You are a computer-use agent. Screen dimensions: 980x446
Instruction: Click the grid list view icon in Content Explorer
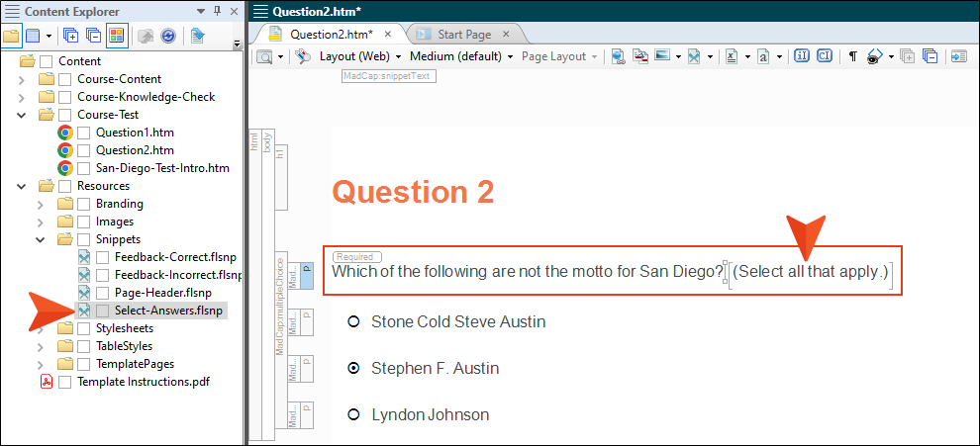(x=33, y=36)
